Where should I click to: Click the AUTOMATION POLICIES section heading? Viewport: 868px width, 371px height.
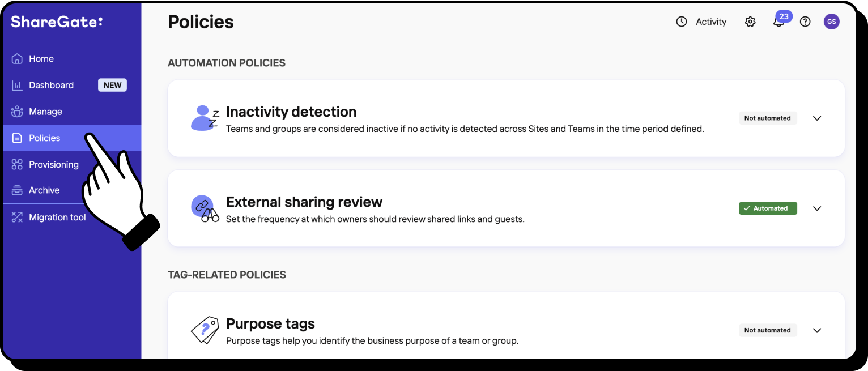[x=227, y=63]
